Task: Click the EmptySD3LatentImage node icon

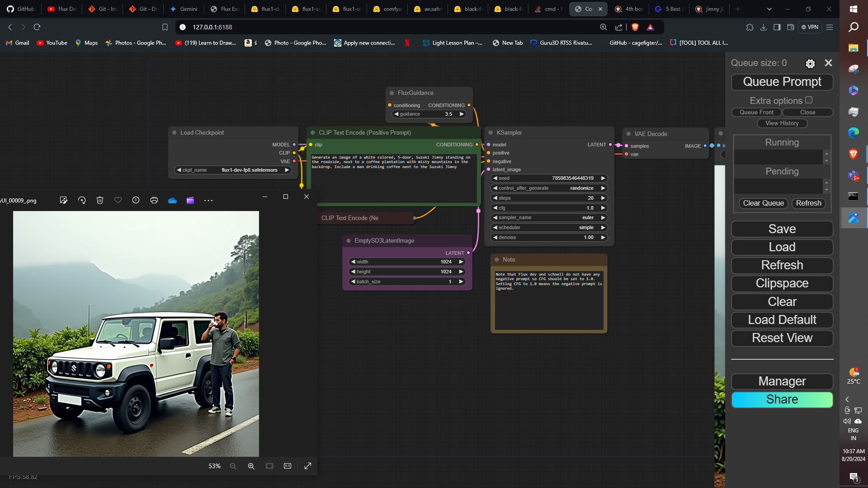Action: (349, 240)
